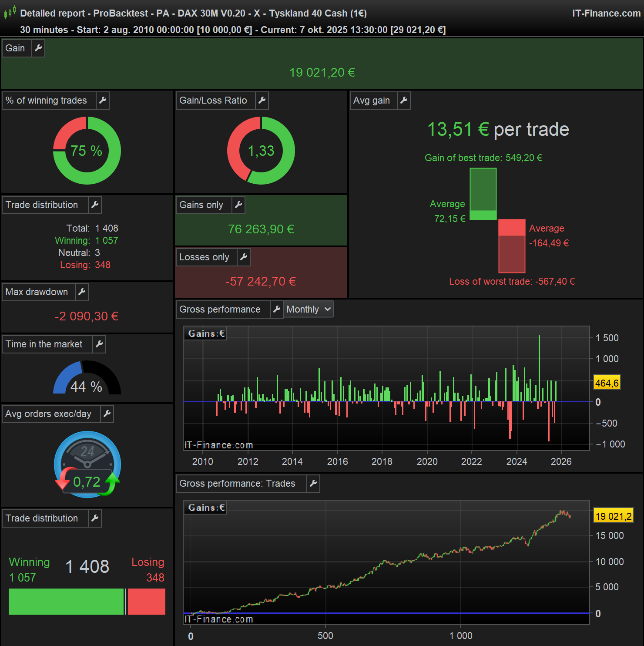The height and width of the screenshot is (646, 644).
Task: Click the IT-Finance.com link at top right
Action: pyautogui.click(x=606, y=13)
